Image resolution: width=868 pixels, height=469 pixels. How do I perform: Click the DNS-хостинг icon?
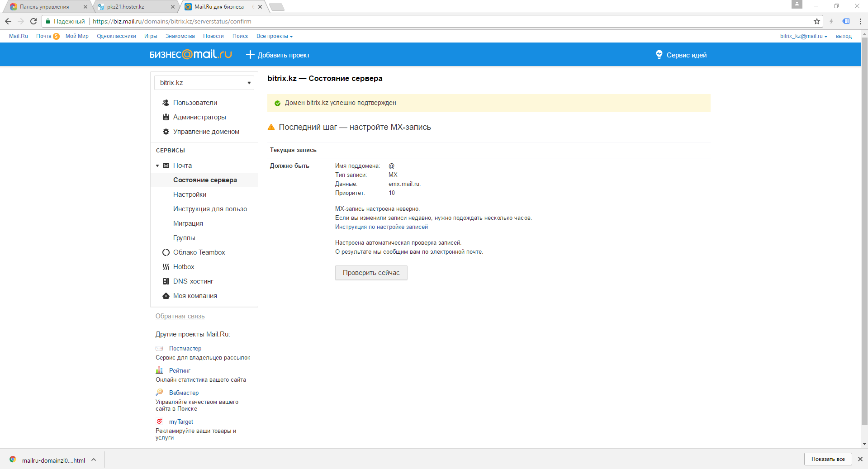click(x=166, y=281)
